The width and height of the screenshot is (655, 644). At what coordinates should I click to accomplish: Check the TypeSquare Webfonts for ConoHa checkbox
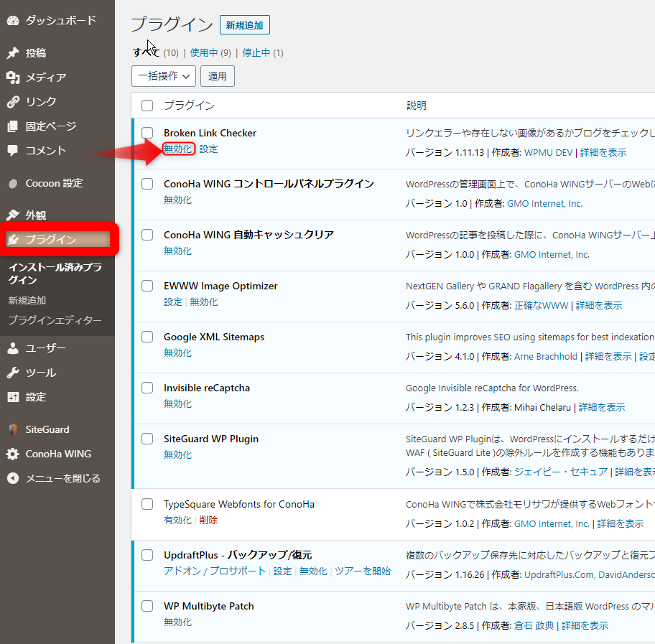click(x=147, y=504)
